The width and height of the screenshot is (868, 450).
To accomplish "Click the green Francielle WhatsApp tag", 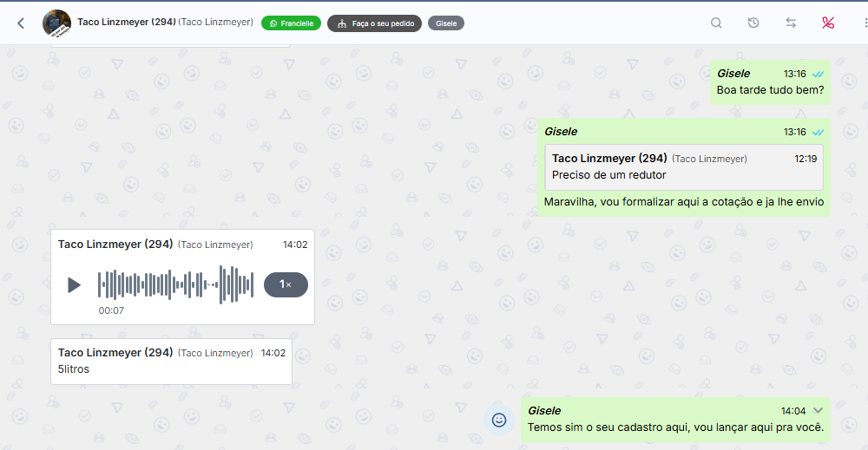I will coord(291,23).
